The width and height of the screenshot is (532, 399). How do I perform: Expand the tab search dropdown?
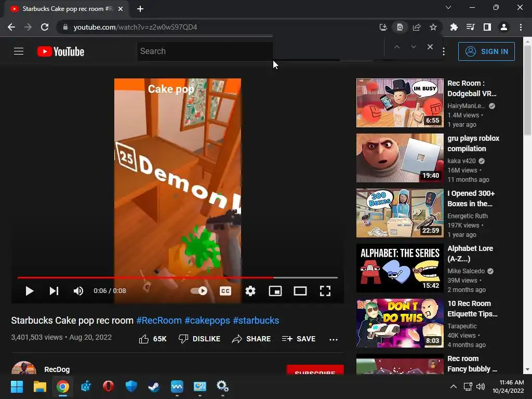448,7
